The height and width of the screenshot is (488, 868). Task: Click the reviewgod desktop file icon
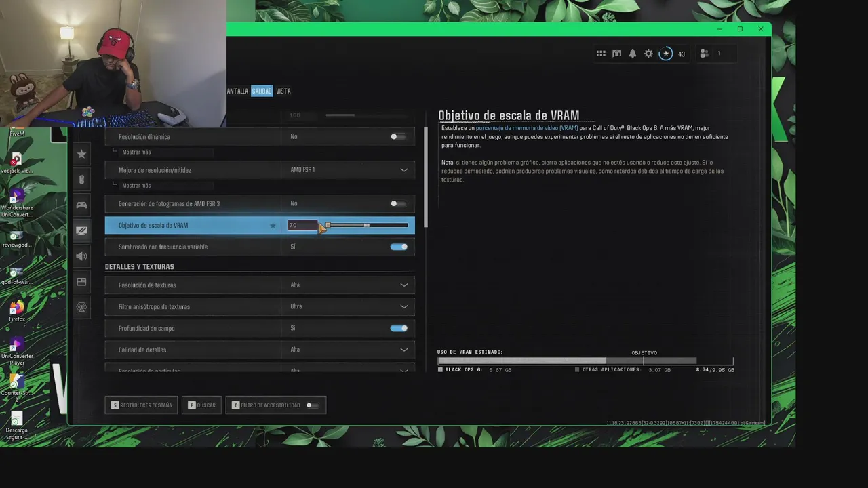(17, 239)
